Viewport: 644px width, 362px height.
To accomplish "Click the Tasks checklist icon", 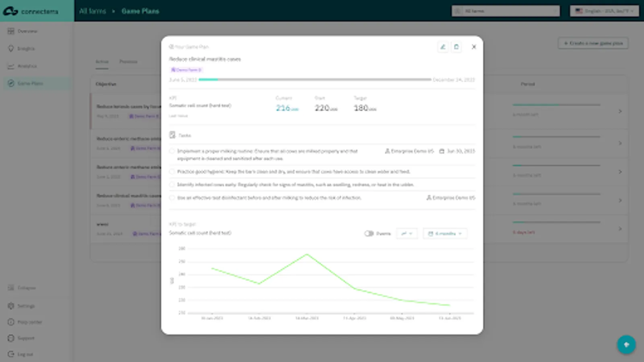I will [x=172, y=135].
